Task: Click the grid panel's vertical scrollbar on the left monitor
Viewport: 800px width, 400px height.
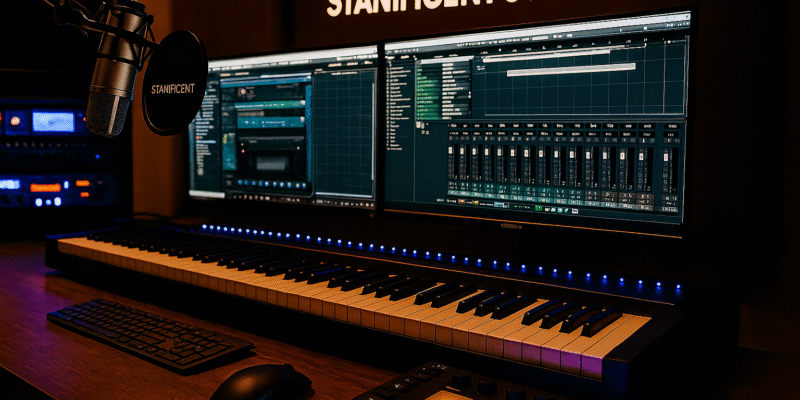Action: coord(373,132)
